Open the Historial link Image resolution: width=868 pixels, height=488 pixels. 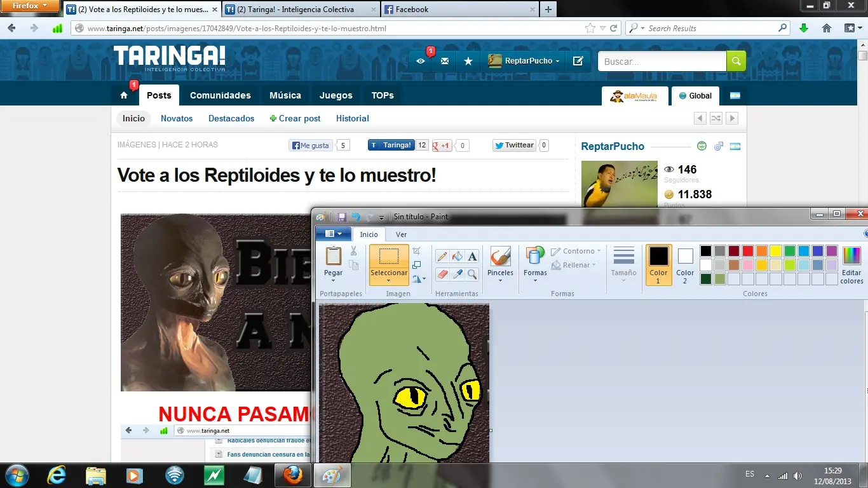click(353, 119)
